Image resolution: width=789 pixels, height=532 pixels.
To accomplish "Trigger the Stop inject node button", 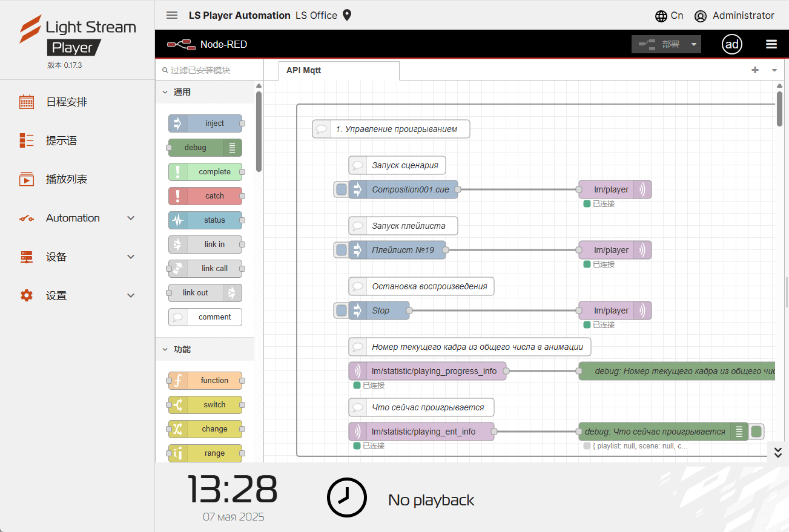I will (342, 310).
